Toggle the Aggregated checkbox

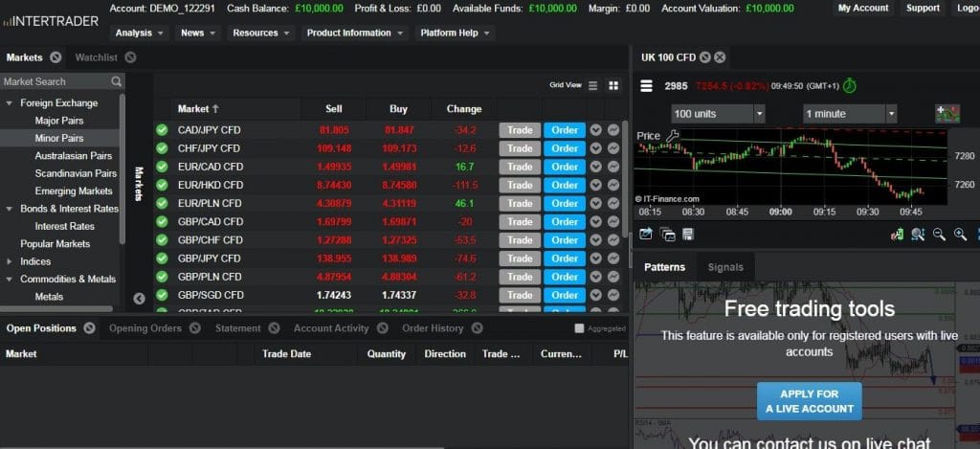point(579,328)
